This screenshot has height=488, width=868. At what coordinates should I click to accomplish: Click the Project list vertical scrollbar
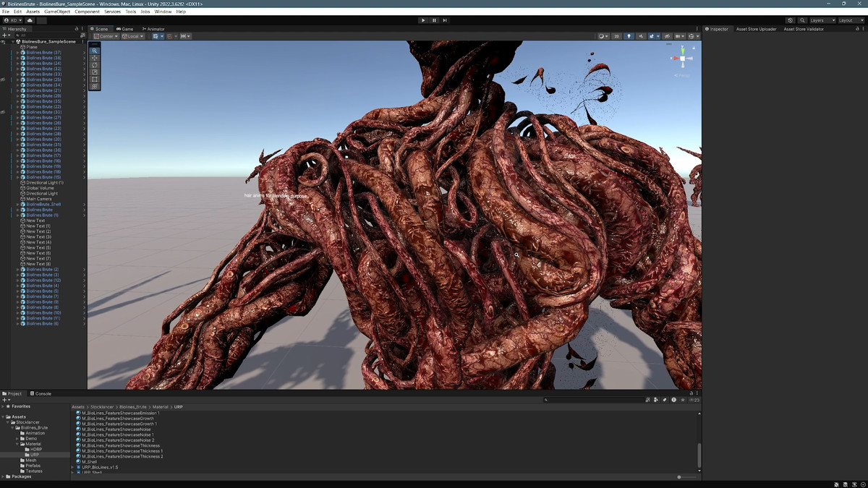699,455
